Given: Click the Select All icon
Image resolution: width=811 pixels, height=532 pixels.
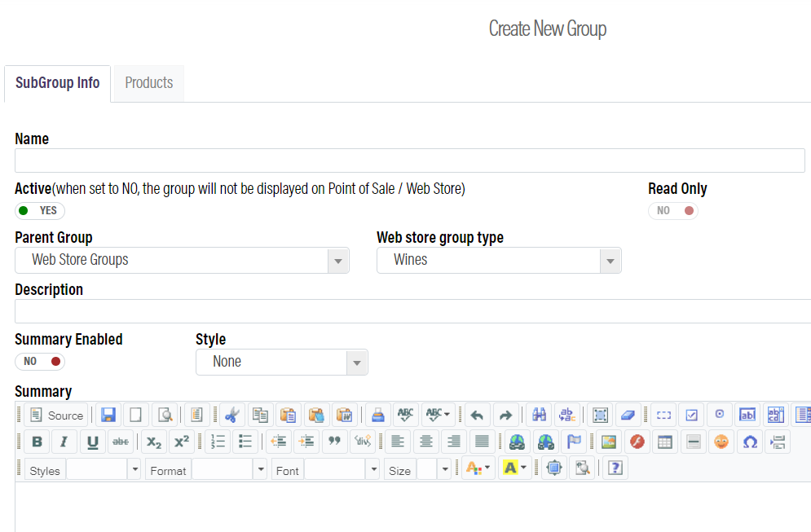Looking at the screenshot, I should coord(600,415).
